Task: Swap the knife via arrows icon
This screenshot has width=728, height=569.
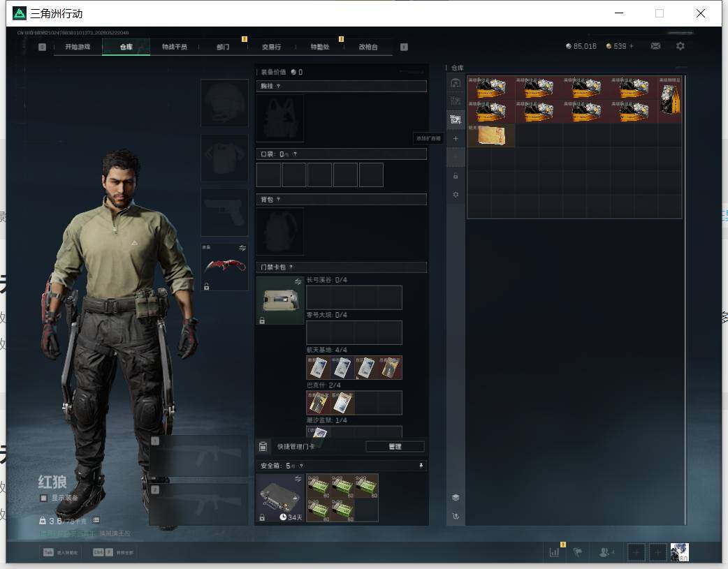Action: click(242, 249)
